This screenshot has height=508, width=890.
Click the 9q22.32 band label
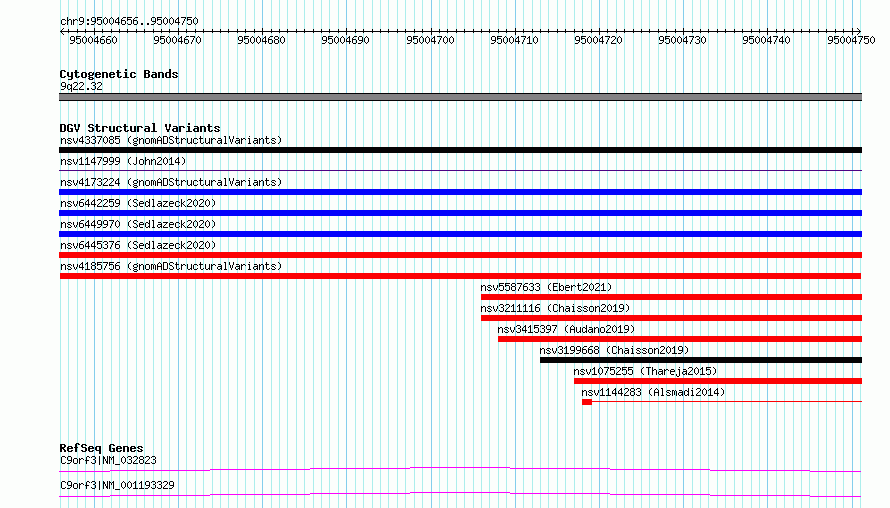[81, 86]
